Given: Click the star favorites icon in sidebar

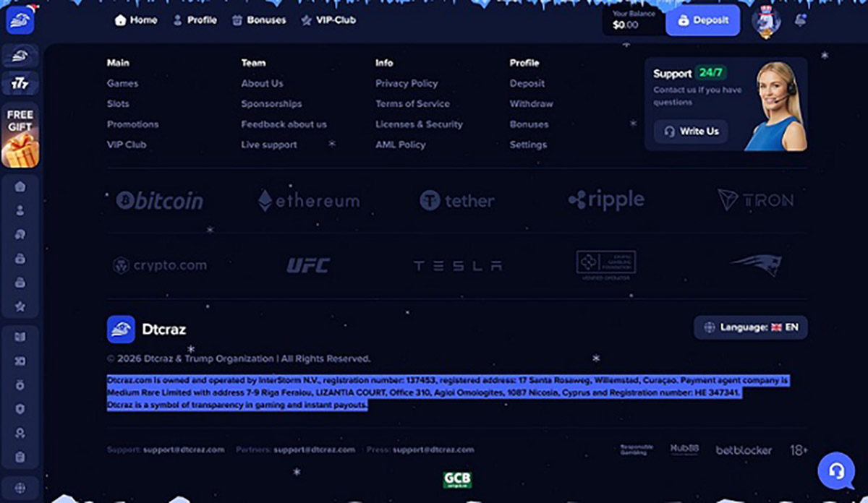Looking at the screenshot, I should coord(20,306).
